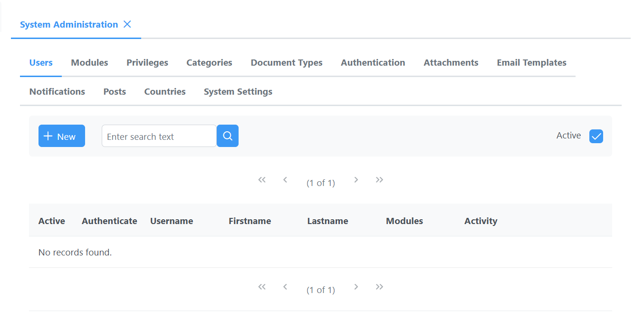
Task: Click the previous-page arrow above the table
Action: (285, 179)
